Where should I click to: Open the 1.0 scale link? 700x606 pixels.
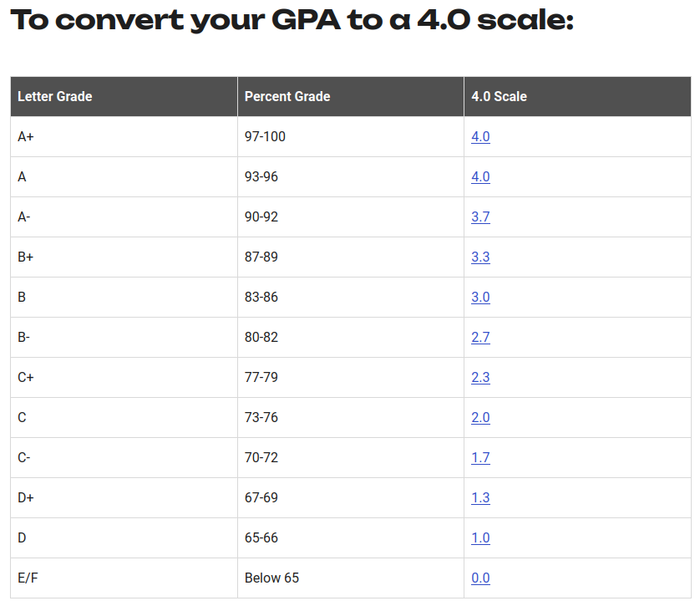click(x=480, y=538)
